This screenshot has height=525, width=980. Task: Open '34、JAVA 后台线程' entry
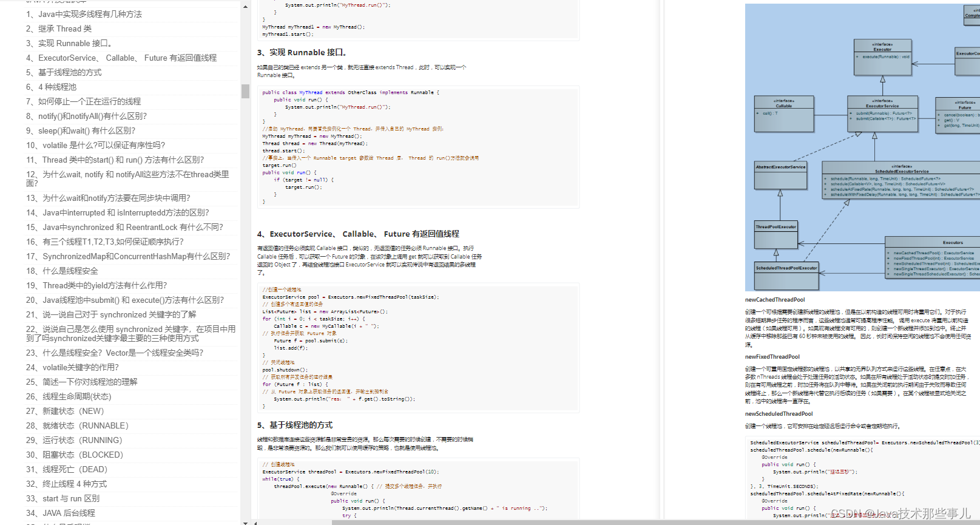pos(61,513)
